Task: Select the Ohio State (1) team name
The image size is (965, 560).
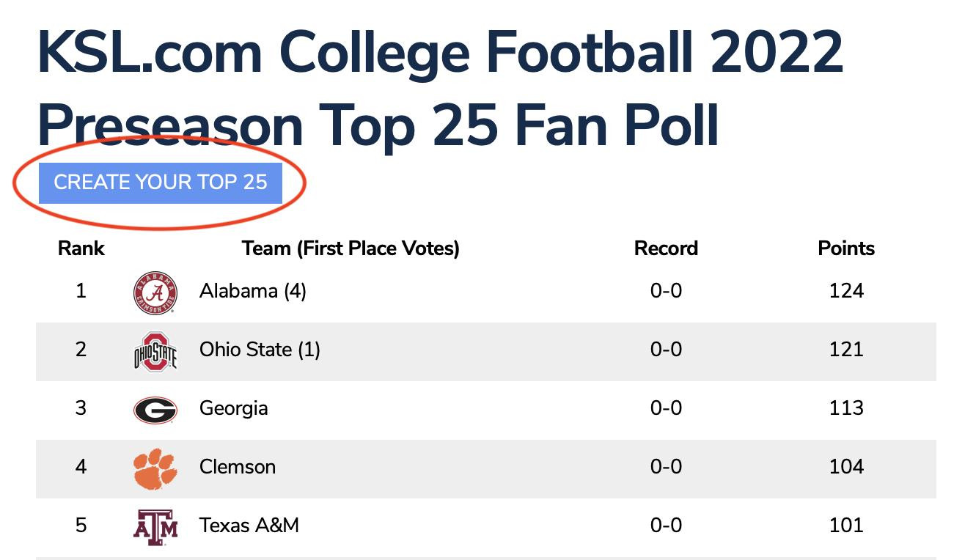Action: tap(260, 350)
